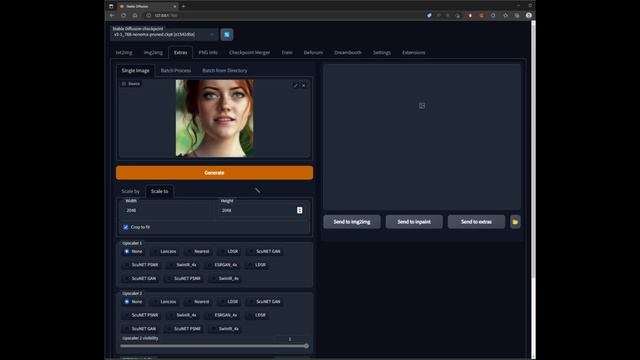Open the browser profile avatar
The width and height of the screenshot is (640, 360).
(x=529, y=16)
